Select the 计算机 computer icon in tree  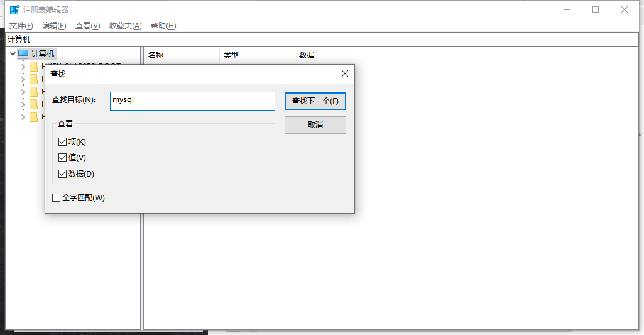(23, 54)
